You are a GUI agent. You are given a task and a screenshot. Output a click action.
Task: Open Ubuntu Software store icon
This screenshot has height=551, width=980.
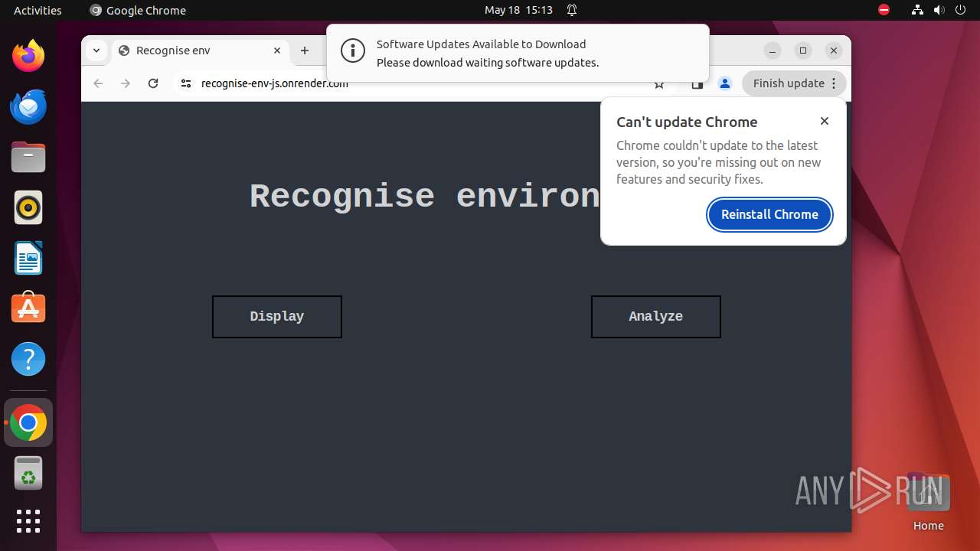click(x=28, y=308)
